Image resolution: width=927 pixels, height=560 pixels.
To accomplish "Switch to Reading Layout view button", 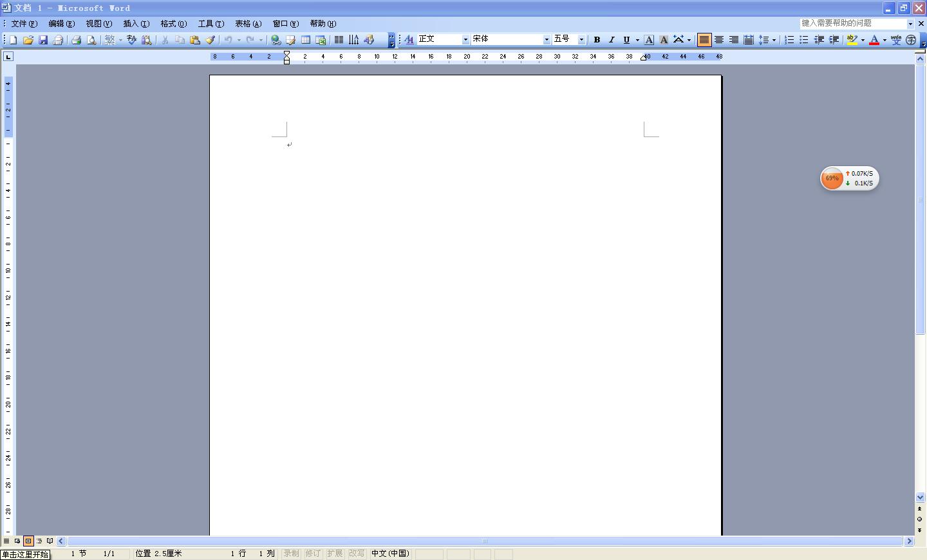I will 50,541.
